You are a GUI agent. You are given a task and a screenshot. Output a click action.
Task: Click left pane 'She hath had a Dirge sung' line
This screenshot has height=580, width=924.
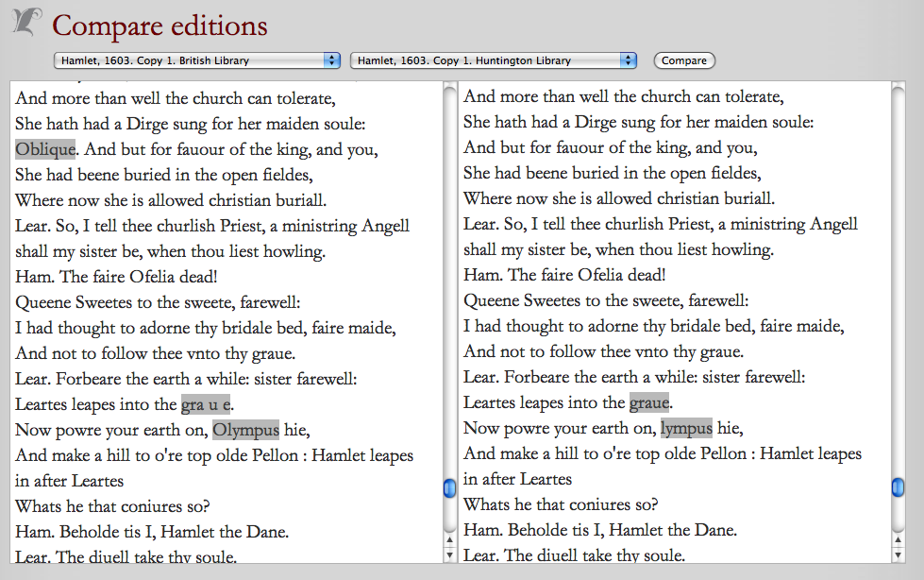(190, 124)
